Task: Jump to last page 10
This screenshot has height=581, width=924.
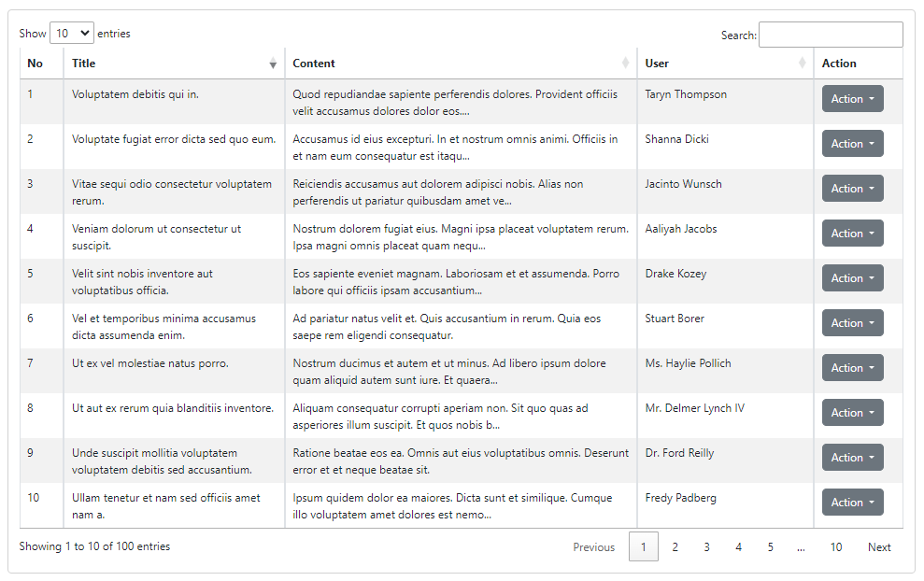Action: 836,546
